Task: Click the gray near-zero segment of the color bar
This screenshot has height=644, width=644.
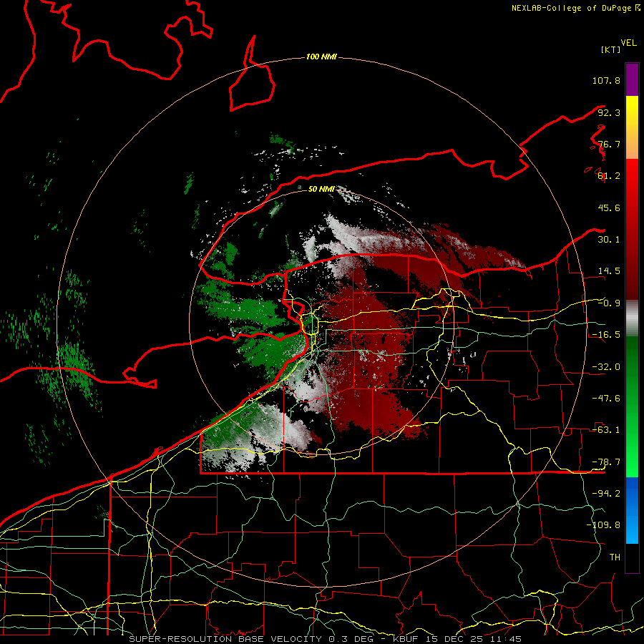Action: (x=632, y=318)
